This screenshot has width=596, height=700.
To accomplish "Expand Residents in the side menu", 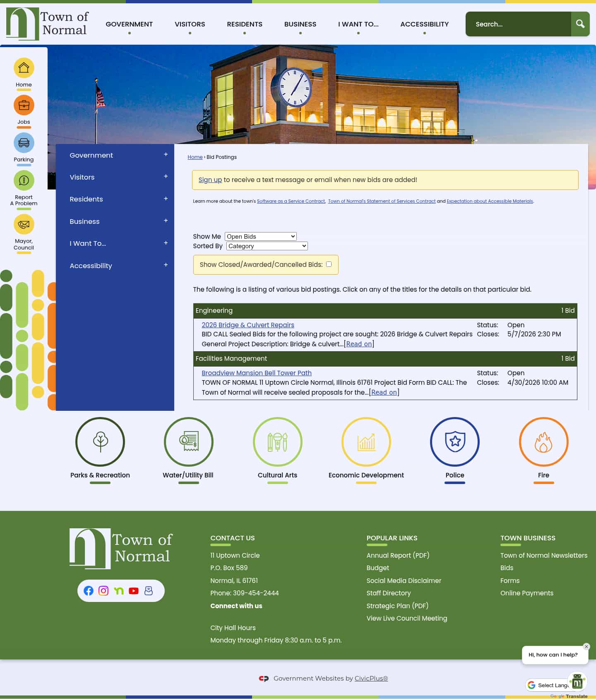I will 166,199.
